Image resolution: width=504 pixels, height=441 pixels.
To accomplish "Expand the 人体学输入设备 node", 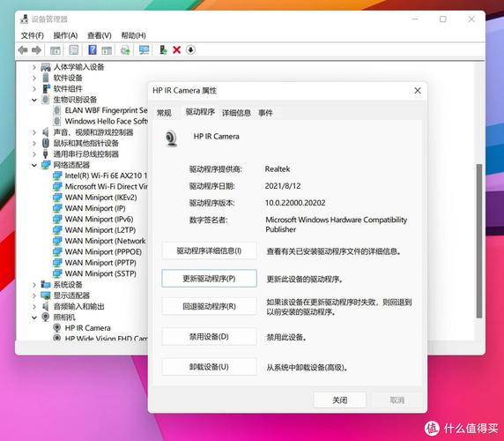I will 34,67.
